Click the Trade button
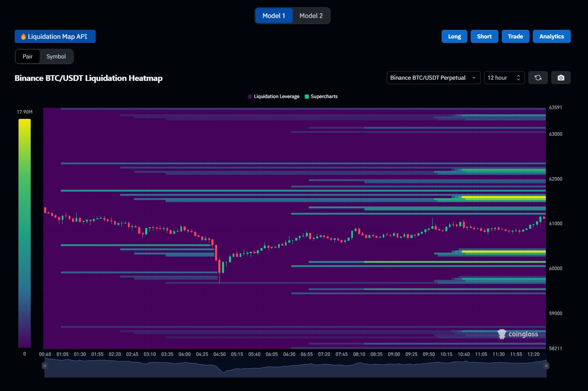This screenshot has width=588, height=391. [515, 36]
